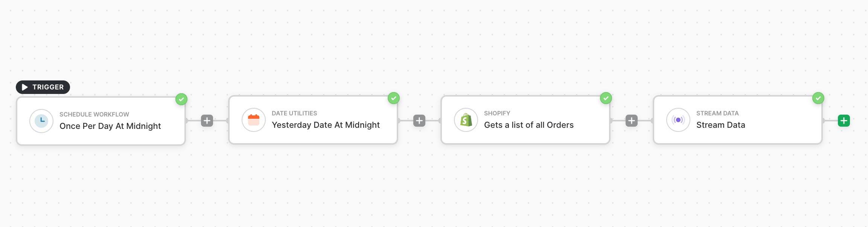Click the SCHEDULE WORKFLOW label
This screenshot has width=868, height=227.
click(94, 114)
